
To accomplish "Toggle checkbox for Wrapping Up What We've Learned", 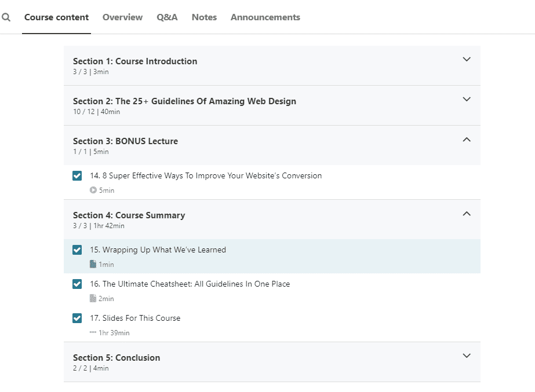I will [x=77, y=250].
